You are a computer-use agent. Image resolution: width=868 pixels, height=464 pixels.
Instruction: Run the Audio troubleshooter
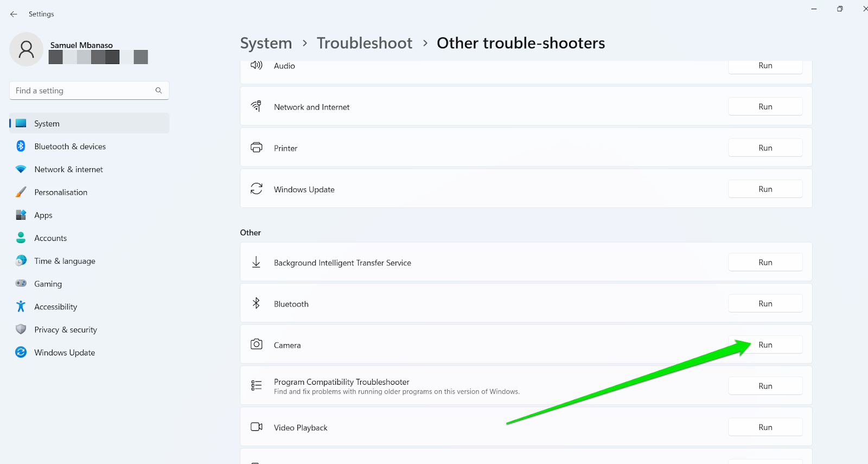click(765, 66)
